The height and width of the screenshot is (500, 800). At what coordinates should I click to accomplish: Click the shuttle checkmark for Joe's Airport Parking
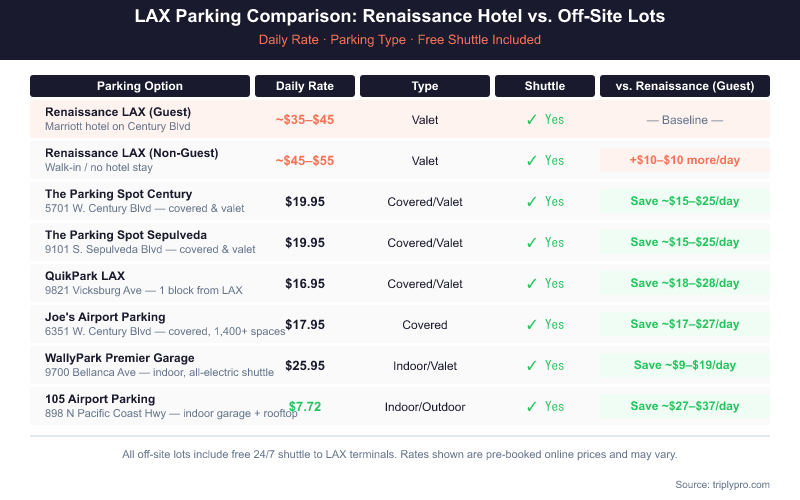coord(533,325)
